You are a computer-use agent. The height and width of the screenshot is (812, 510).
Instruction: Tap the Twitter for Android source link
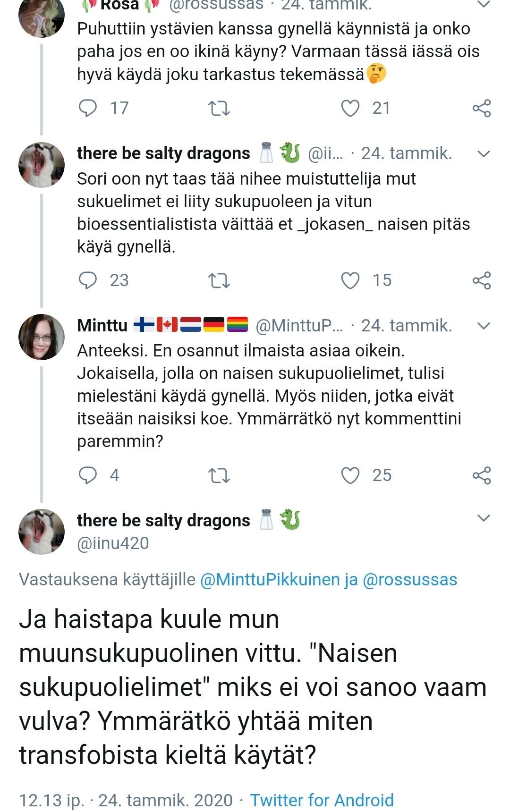click(322, 800)
